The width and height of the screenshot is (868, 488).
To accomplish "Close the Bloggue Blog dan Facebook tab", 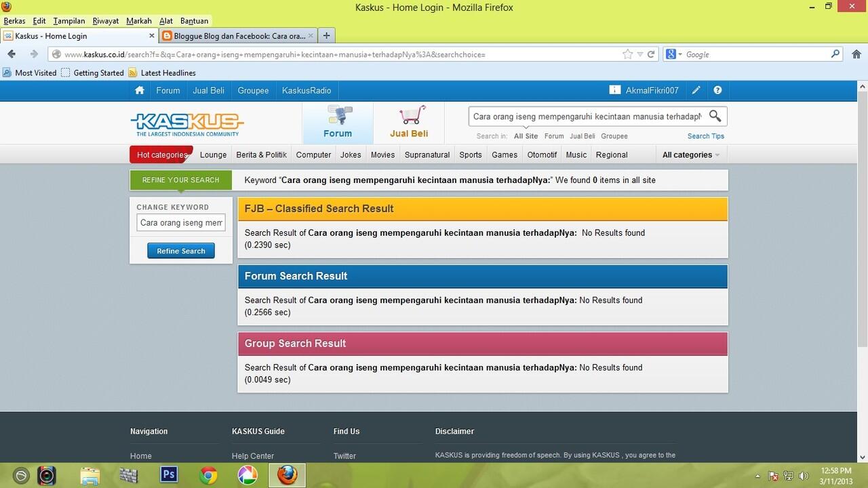I will coord(311,36).
